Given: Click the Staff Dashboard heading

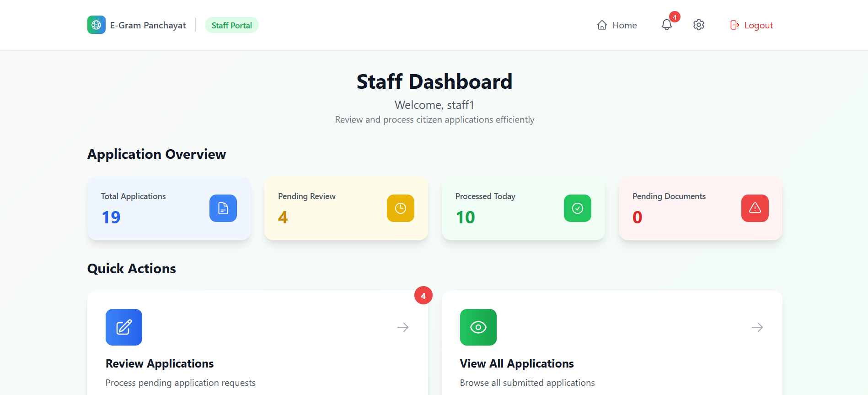Looking at the screenshot, I should (x=434, y=81).
